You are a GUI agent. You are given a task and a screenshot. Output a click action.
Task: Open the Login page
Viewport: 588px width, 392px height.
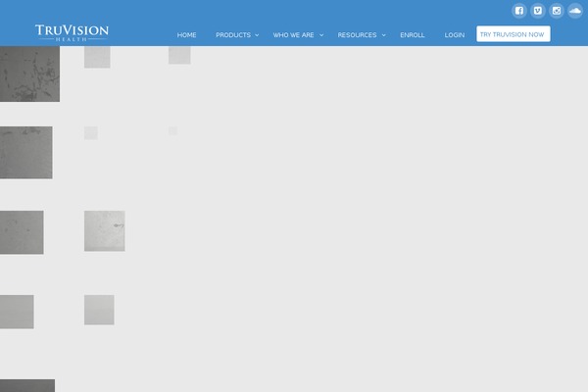click(x=455, y=35)
